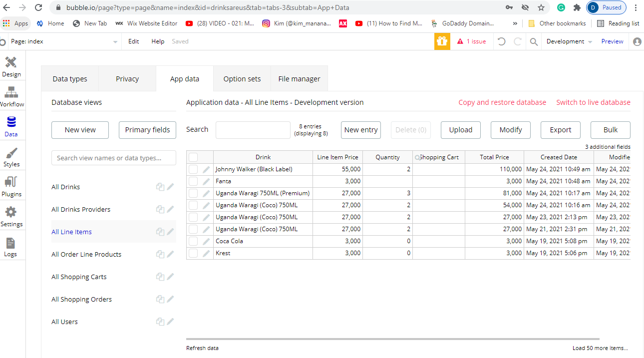Copy the All Users view icon
The image size is (644, 358).
(x=160, y=322)
